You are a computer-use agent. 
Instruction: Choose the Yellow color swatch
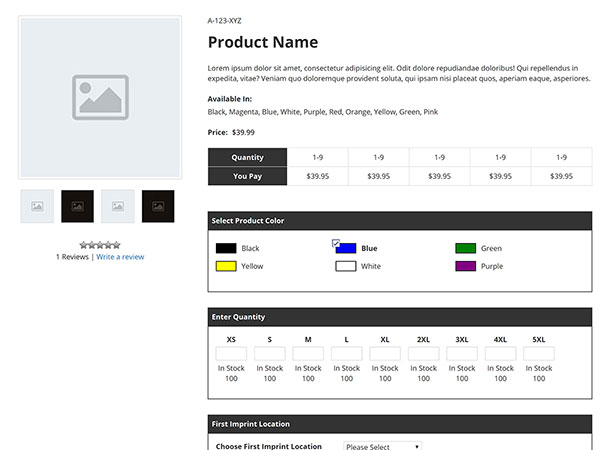(226, 267)
